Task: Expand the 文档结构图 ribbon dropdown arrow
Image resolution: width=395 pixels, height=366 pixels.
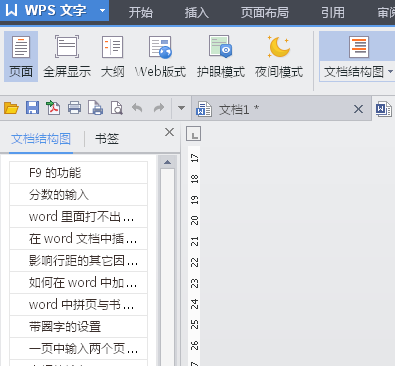Action: point(391,72)
